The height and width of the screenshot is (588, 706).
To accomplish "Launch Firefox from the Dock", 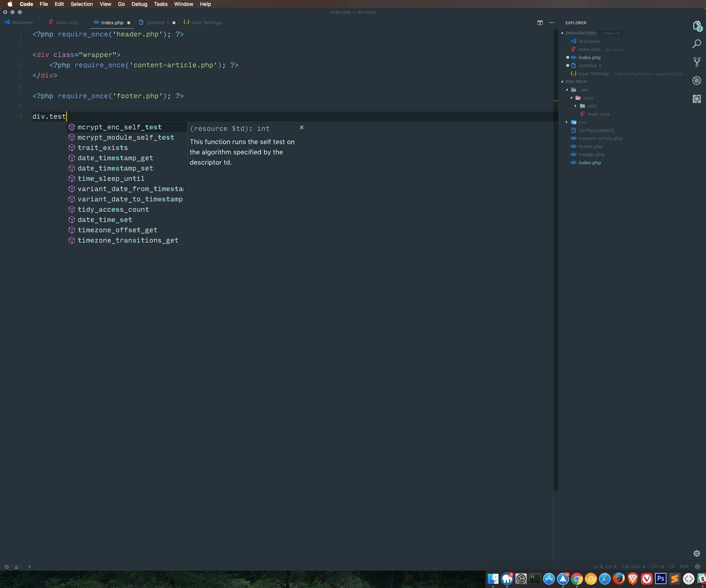I will click(619, 579).
